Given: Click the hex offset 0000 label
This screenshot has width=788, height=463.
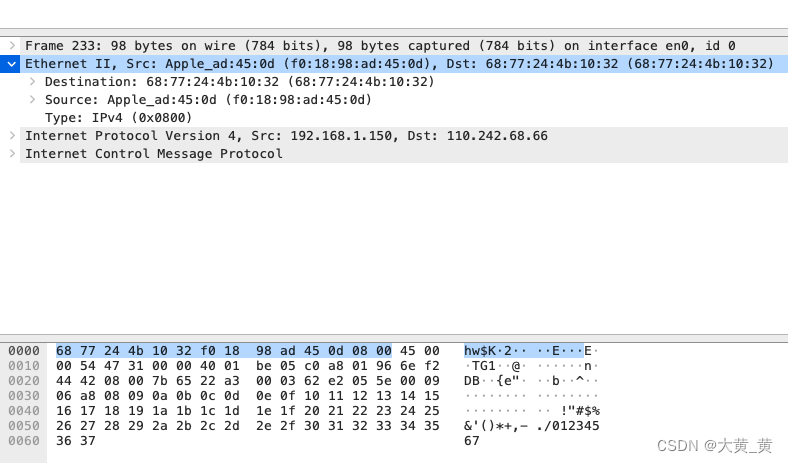Looking at the screenshot, I should [x=24, y=350].
